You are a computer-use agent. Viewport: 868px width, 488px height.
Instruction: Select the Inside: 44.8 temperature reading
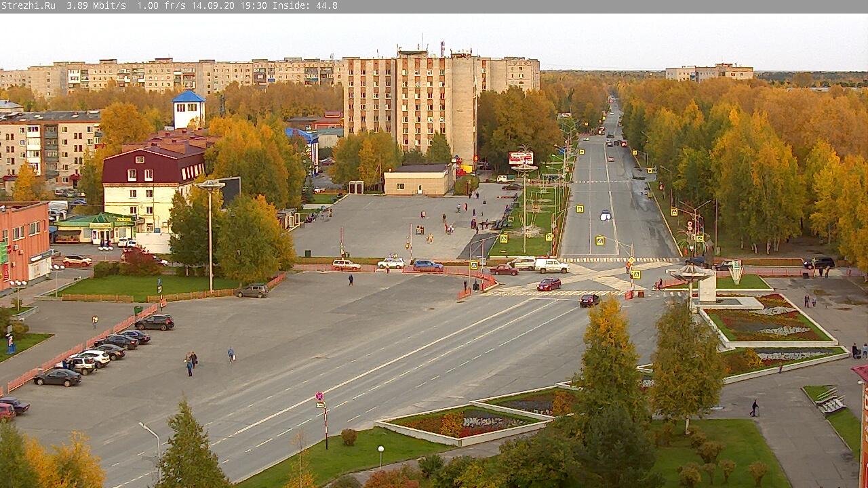305,5
